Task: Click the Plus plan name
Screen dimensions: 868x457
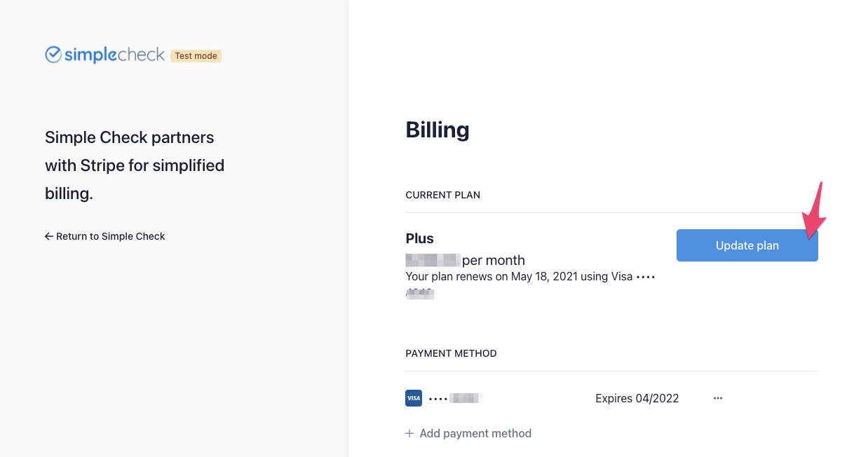Action: coord(419,238)
